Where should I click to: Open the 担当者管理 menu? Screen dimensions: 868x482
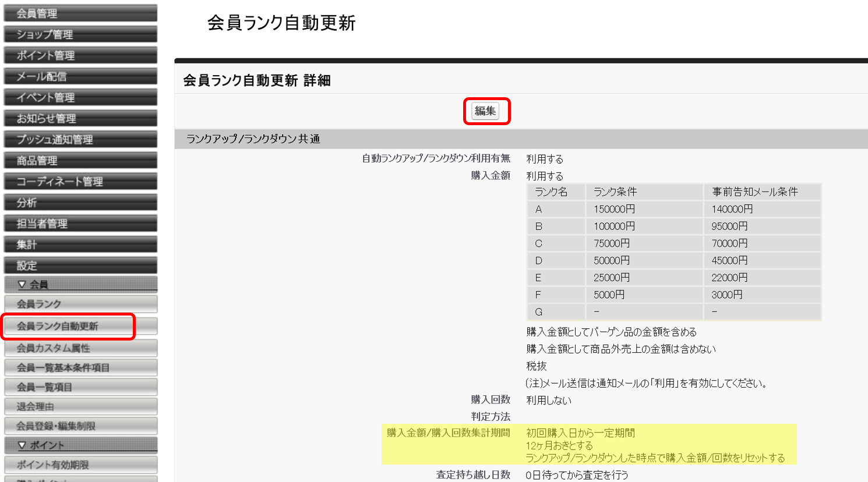(80, 222)
